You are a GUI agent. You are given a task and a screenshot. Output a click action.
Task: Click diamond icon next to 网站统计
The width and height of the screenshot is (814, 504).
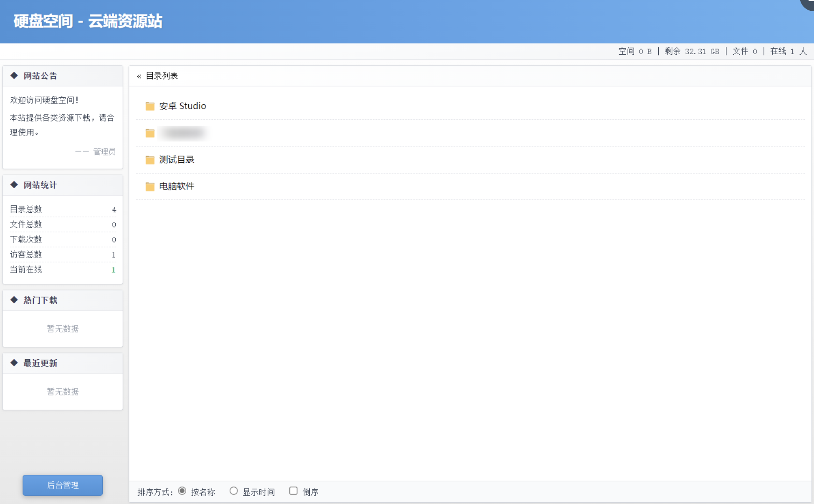tap(14, 185)
